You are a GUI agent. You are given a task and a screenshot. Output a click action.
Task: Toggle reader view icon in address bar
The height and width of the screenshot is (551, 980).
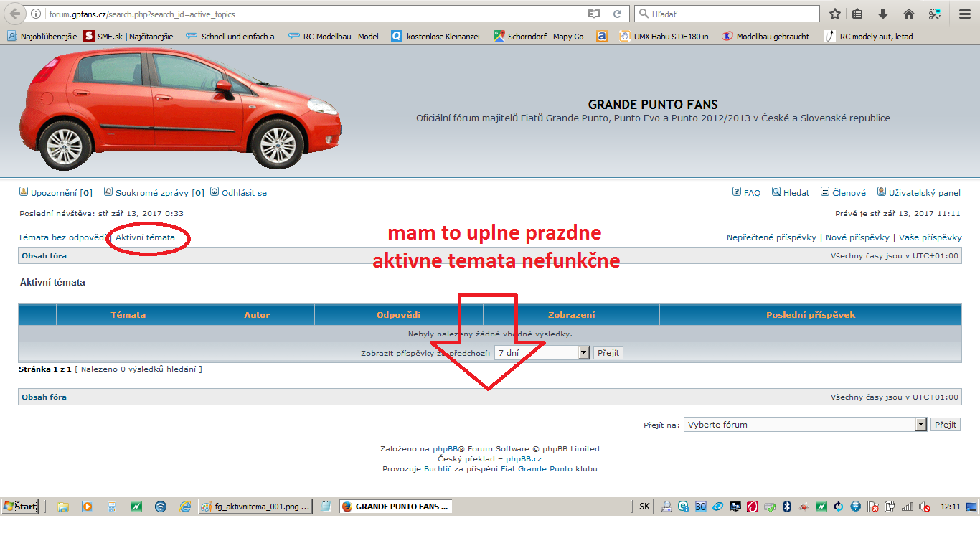[594, 14]
